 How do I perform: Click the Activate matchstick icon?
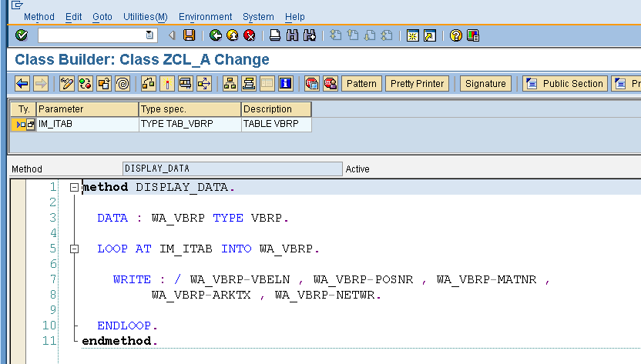coord(166,83)
